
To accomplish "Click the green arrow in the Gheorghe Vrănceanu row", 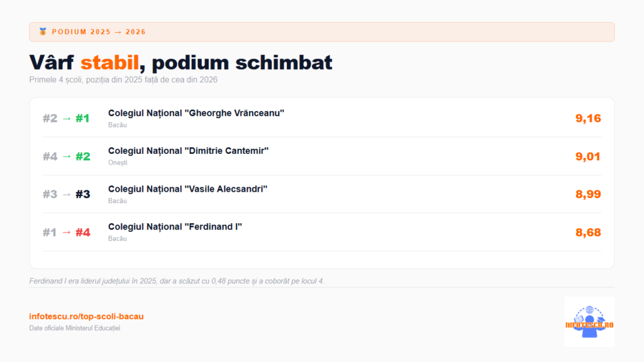I will tap(67, 119).
